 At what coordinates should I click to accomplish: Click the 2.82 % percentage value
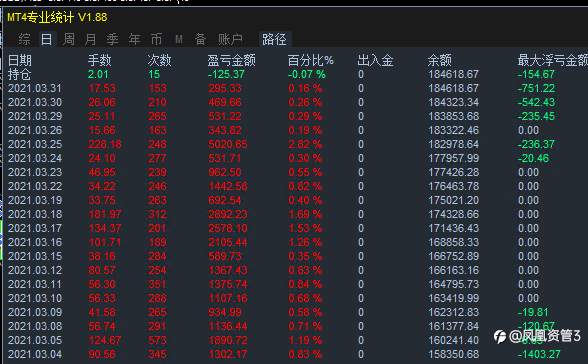(x=305, y=144)
